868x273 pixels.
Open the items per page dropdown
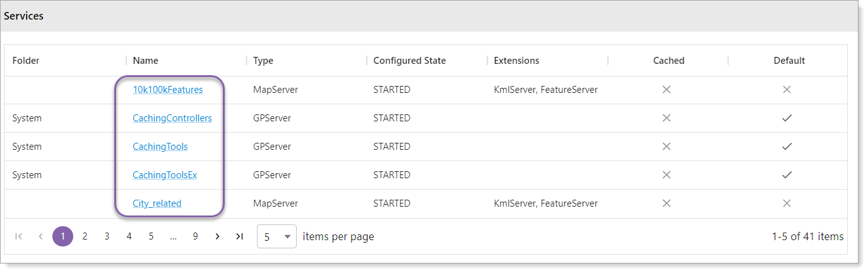276,237
